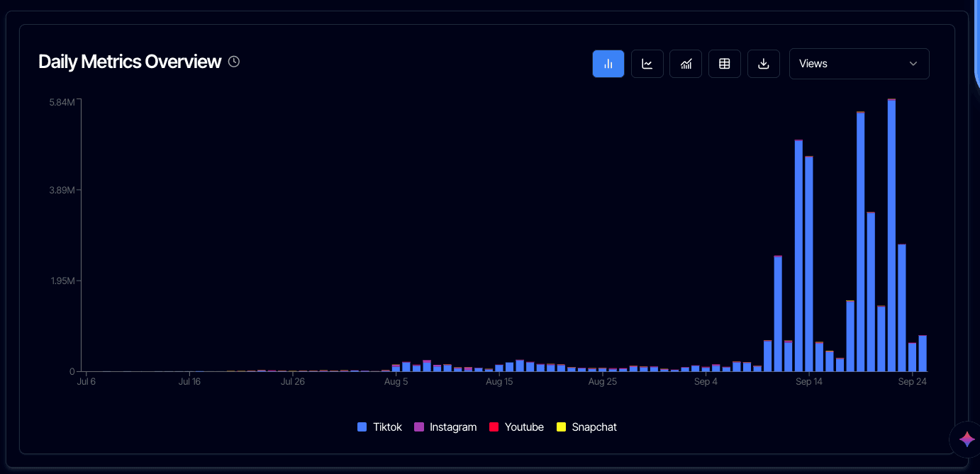
Task: Toggle the Instagram legend series
Action: click(445, 427)
